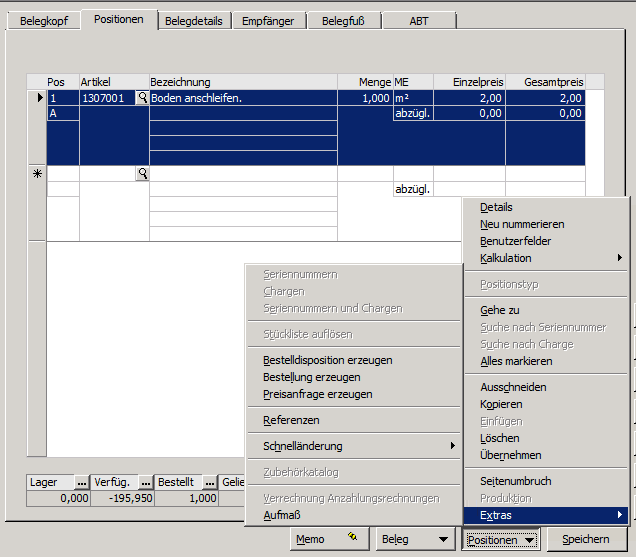This screenshot has height=557, width=636.
Task: Click the article search magnifier in row 1
Action: [x=142, y=98]
